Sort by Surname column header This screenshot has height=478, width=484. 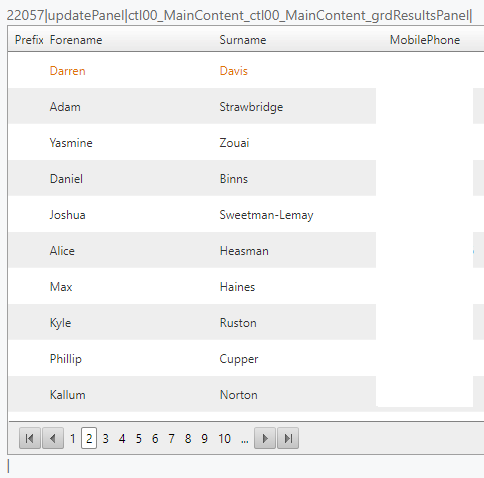[243, 40]
